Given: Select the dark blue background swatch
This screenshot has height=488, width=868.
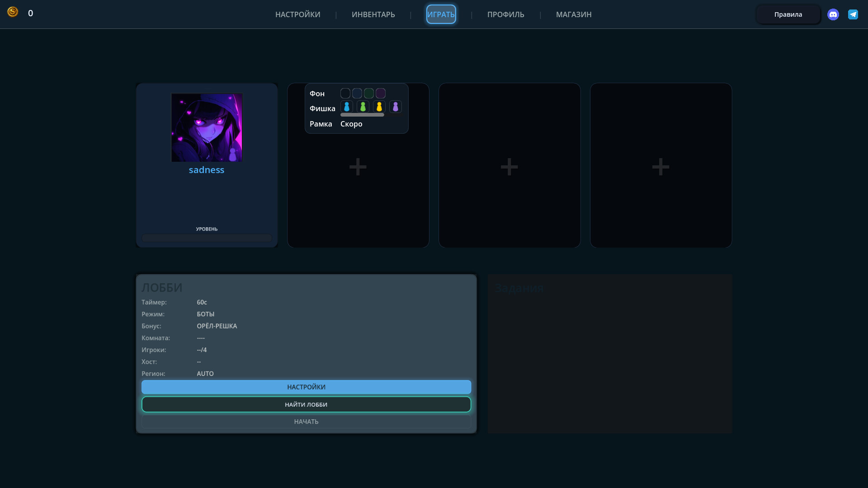Looking at the screenshot, I should coord(357,94).
